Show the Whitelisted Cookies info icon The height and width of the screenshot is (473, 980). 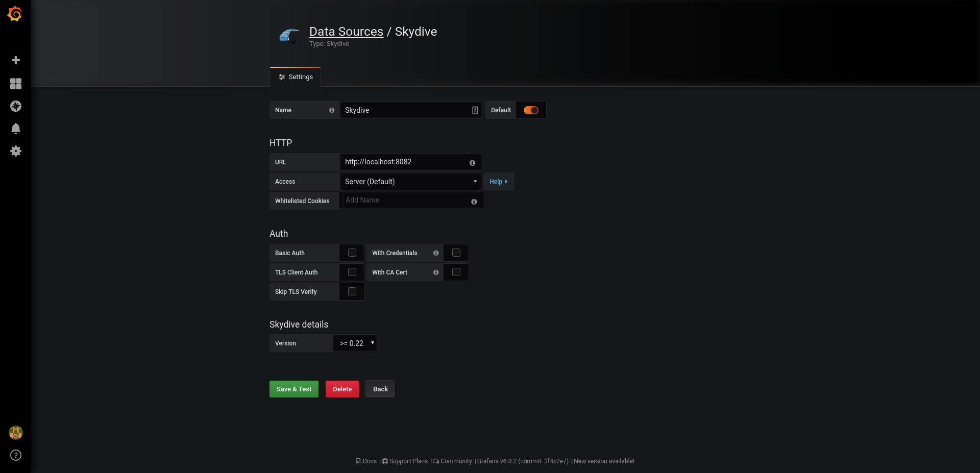coord(474,202)
